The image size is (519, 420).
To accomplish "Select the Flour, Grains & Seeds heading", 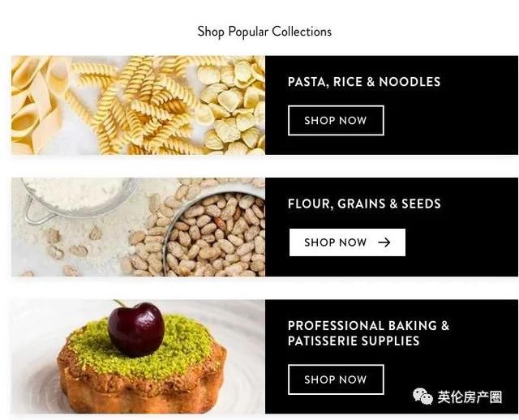I will click(364, 204).
